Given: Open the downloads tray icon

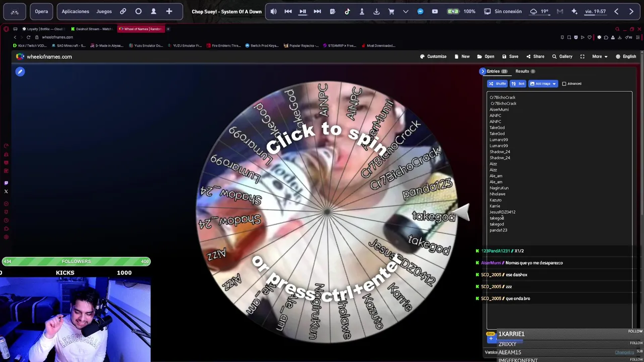Looking at the screenshot, I should pos(376,12).
